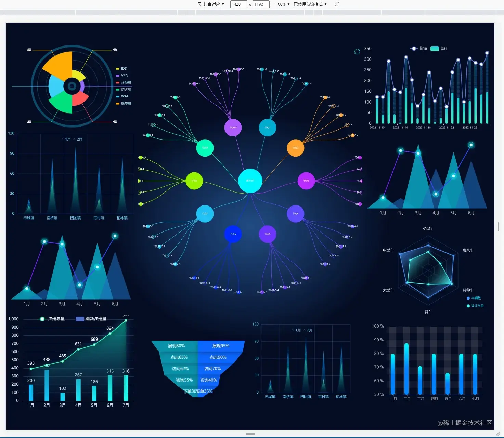Image resolution: width=504 pixels, height=438 pixels.
Task: Toggle the 注册总量 legend item
Action: (51, 319)
